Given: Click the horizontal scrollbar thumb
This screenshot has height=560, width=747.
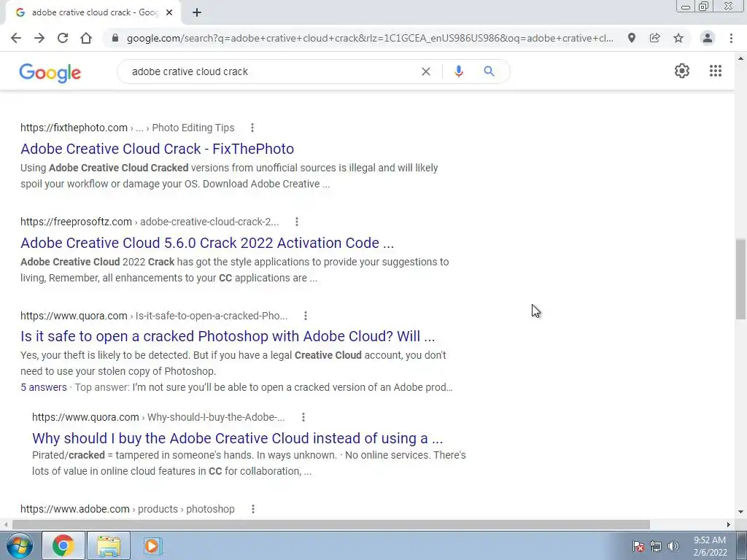Looking at the screenshot, I should point(331,524).
